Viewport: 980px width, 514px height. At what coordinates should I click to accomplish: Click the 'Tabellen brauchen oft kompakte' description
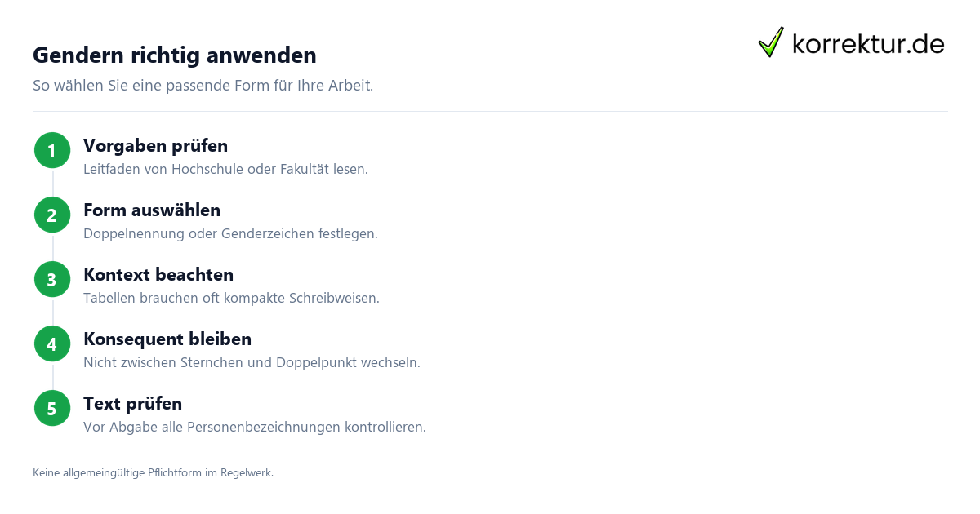[231, 299]
